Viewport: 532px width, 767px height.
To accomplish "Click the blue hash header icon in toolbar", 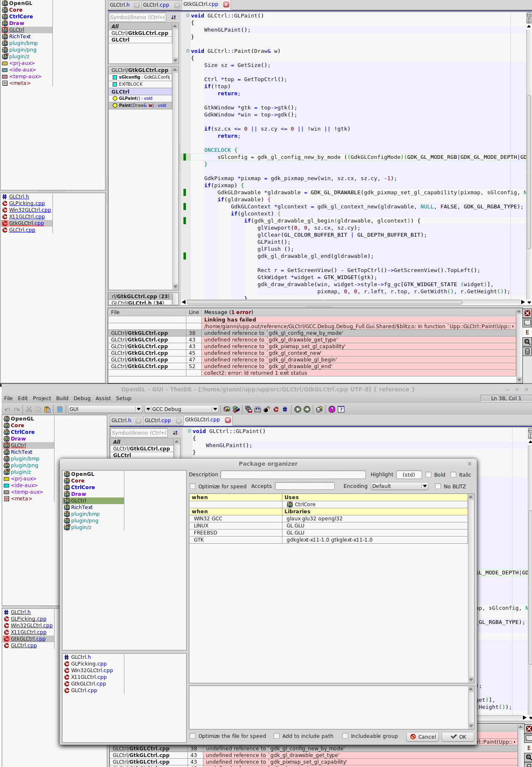I will 285,409.
